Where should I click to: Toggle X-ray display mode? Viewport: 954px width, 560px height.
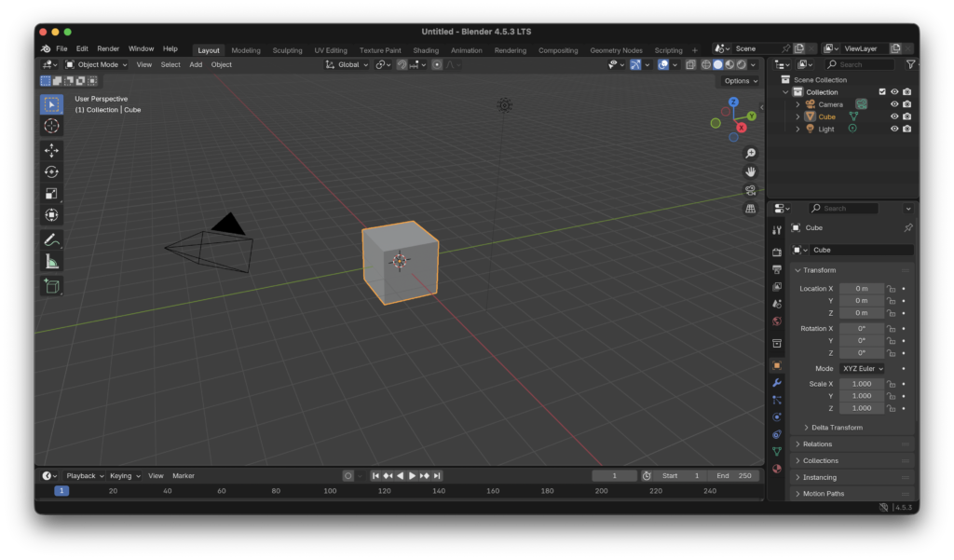(x=690, y=64)
